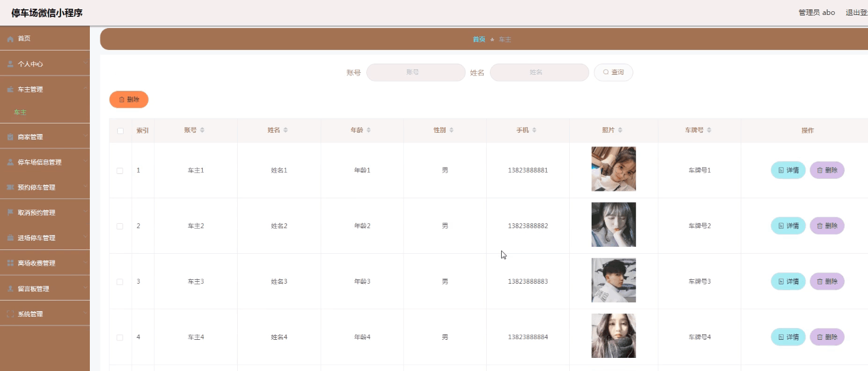This screenshot has height=371, width=868.
Task: Click phone number 13823888881
Action: (528, 170)
